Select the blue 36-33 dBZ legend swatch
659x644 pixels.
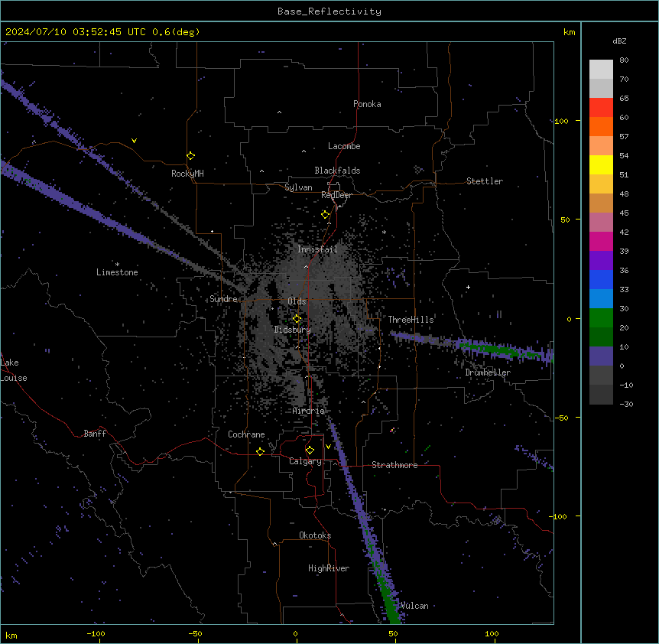(601, 279)
